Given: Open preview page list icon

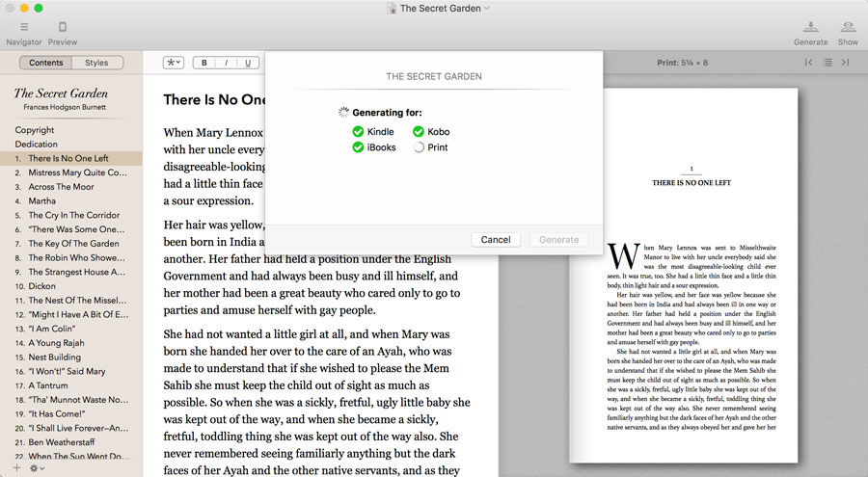Looking at the screenshot, I should [x=827, y=63].
